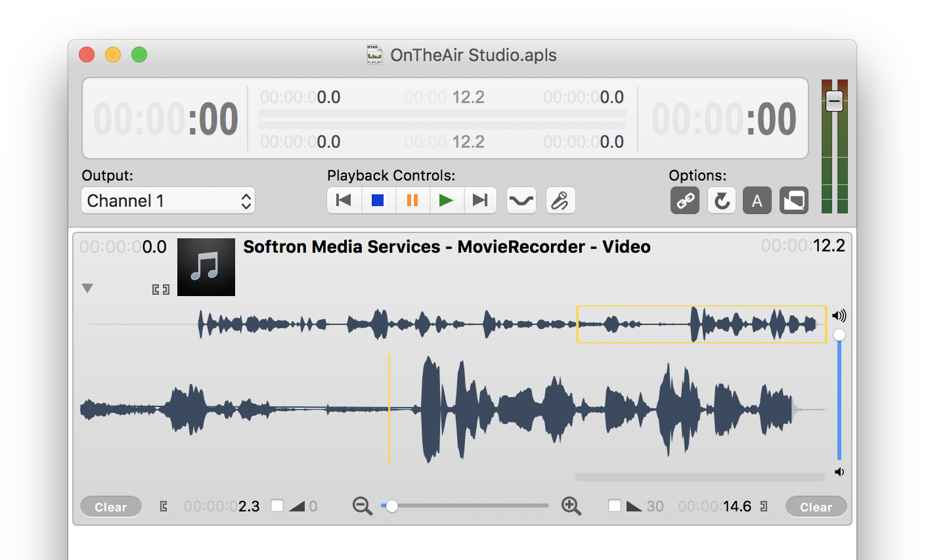Collapse the clip disclosure triangle
Image resolution: width=930 pixels, height=560 pixels.
point(87,288)
